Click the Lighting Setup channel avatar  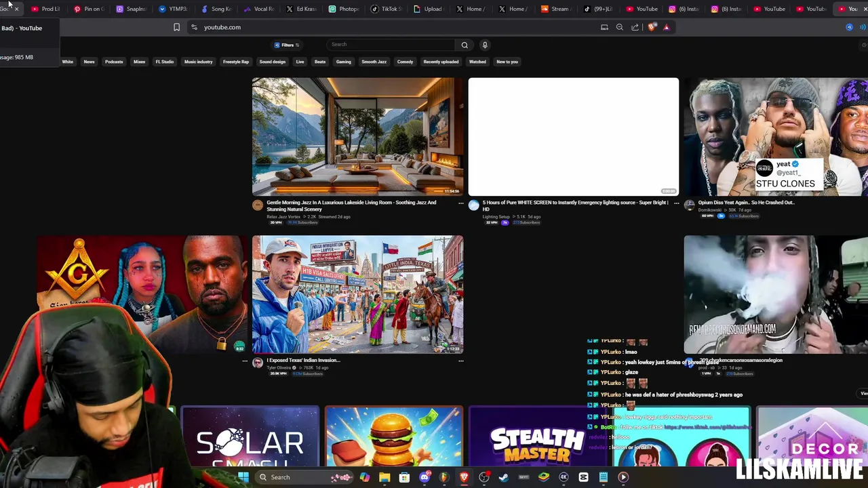pos(473,205)
